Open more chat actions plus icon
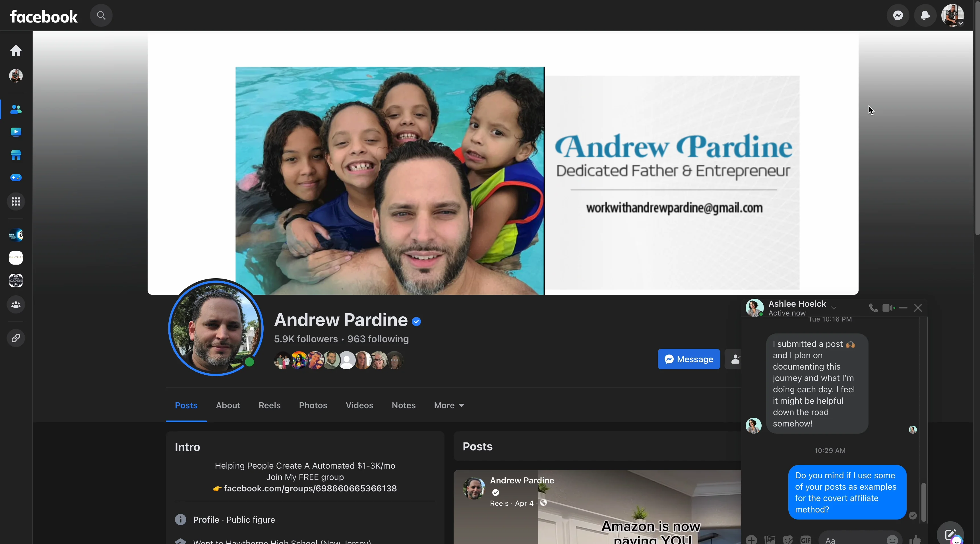This screenshot has height=544, width=980. [x=751, y=539]
